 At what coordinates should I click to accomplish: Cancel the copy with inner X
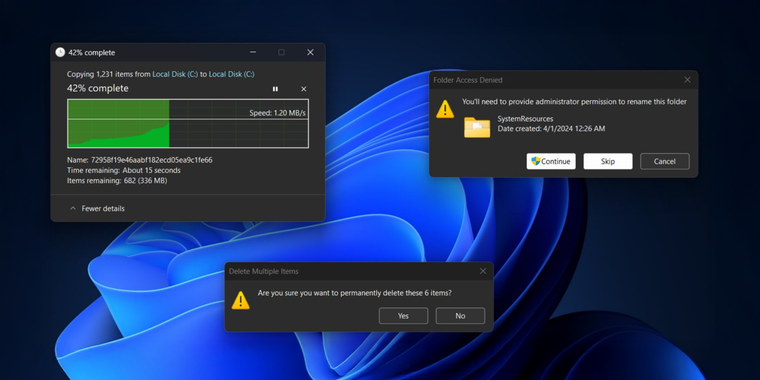pyautogui.click(x=304, y=89)
